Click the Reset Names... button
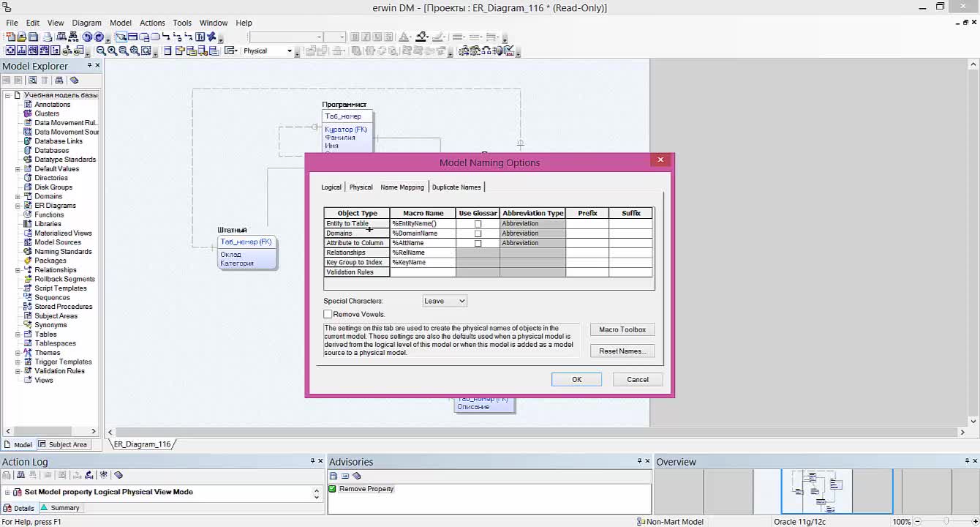 (x=622, y=351)
